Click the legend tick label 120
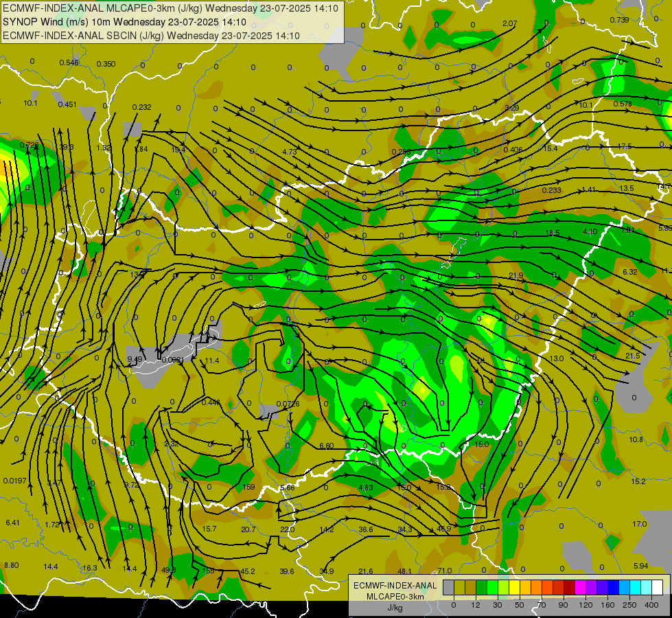Image resolution: width=672 pixels, height=618 pixels. 586,605
